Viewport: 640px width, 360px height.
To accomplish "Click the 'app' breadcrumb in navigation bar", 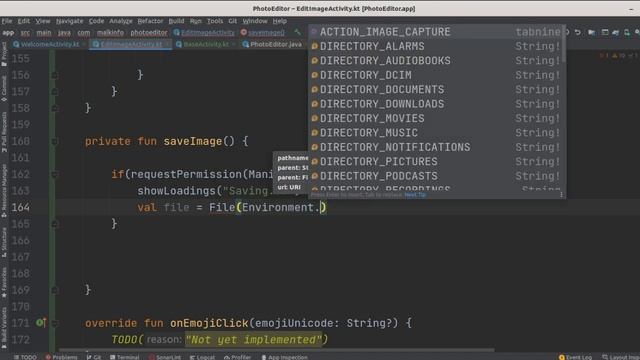I will point(8,33).
